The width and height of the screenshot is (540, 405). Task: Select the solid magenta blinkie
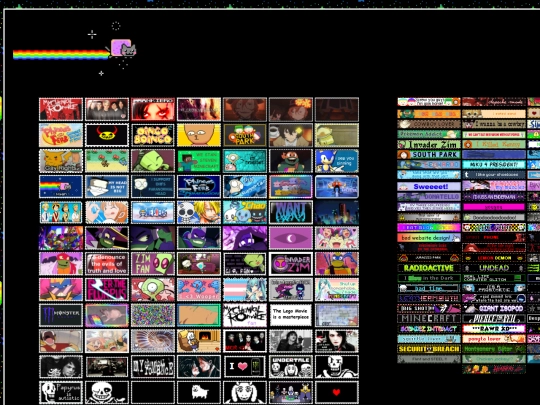pyautogui.click(x=494, y=207)
